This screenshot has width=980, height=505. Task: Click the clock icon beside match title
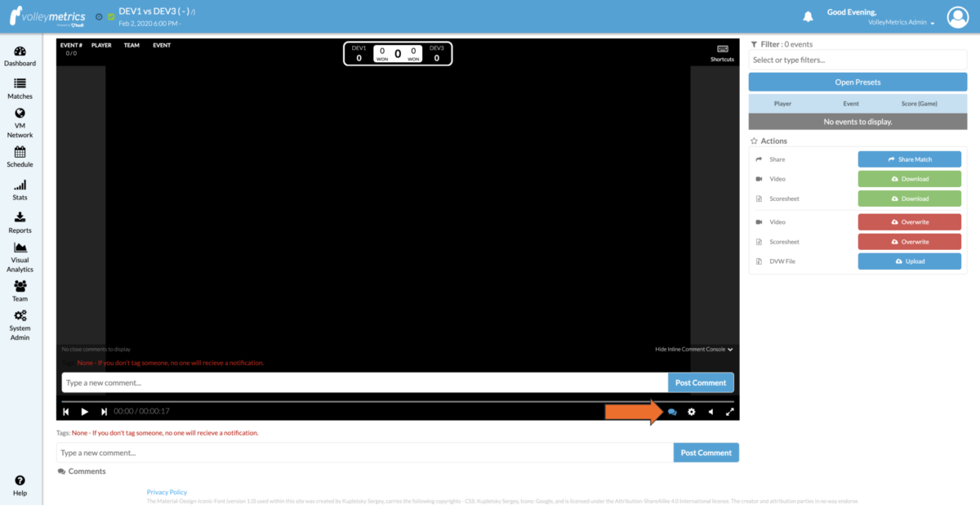[99, 16]
